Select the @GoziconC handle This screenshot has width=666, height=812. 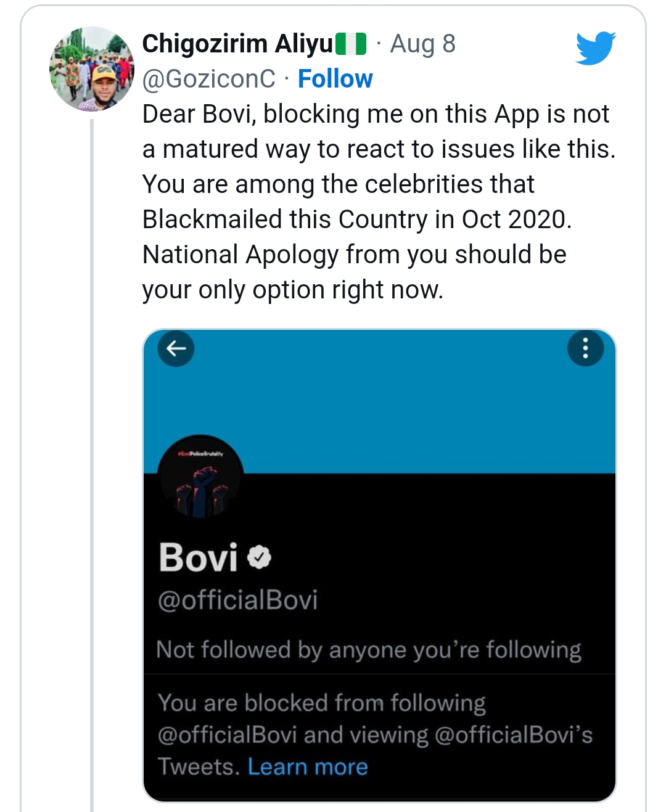point(208,79)
